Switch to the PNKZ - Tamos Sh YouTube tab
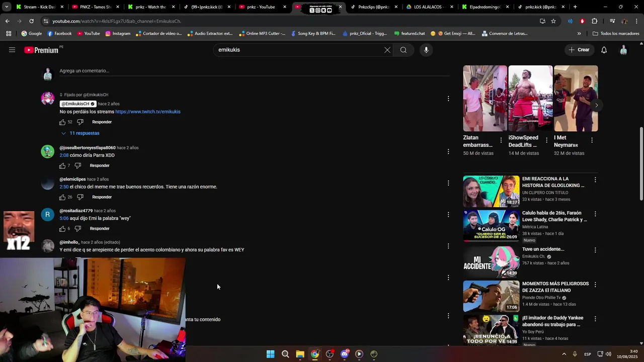The image size is (644, 362). point(96,7)
